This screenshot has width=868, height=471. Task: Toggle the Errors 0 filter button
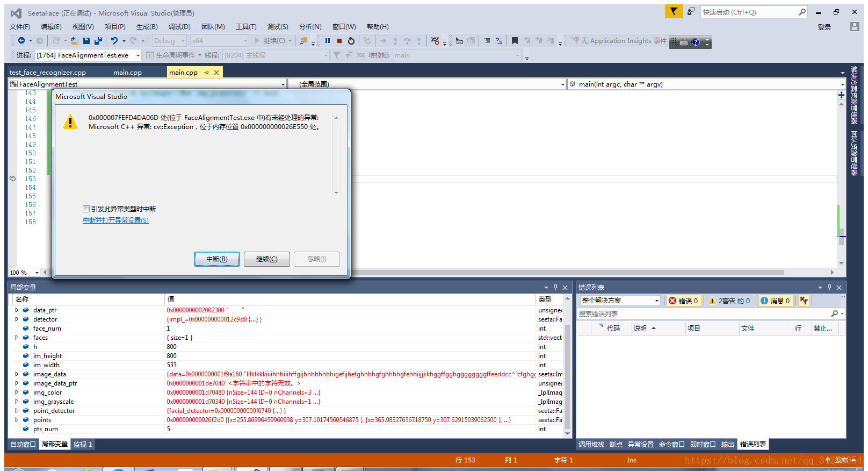tap(683, 301)
